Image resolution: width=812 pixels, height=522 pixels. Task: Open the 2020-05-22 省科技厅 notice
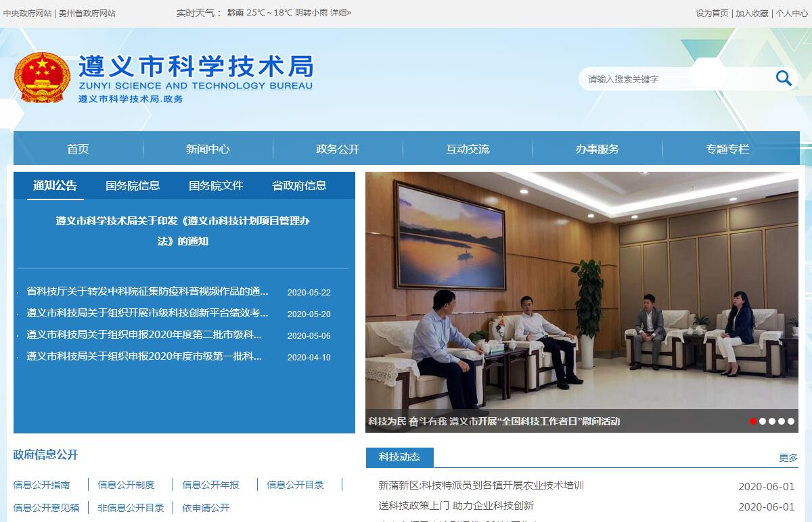click(x=148, y=292)
